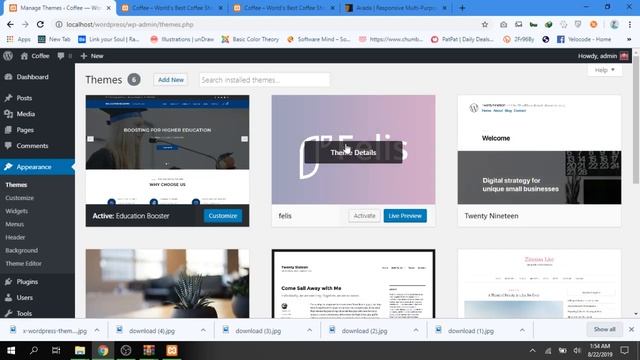Activate the felis theme

[364, 216]
